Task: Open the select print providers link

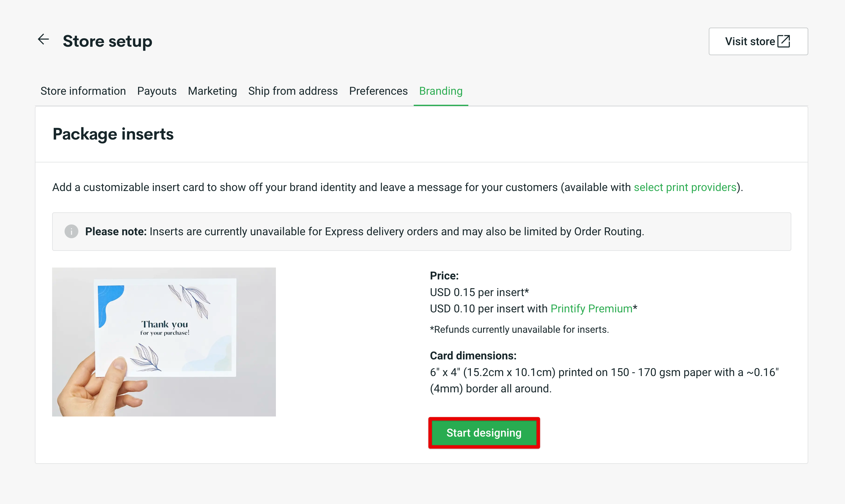Action: pyautogui.click(x=685, y=188)
